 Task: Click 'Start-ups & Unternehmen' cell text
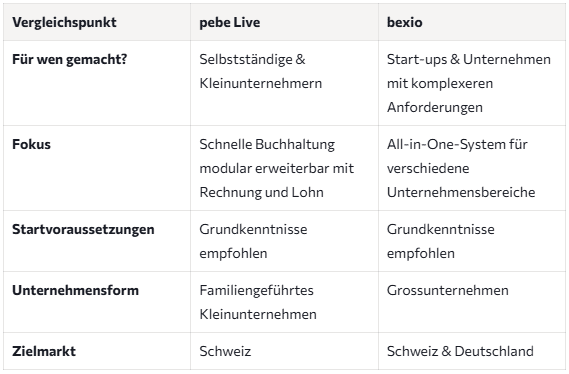[469, 59]
